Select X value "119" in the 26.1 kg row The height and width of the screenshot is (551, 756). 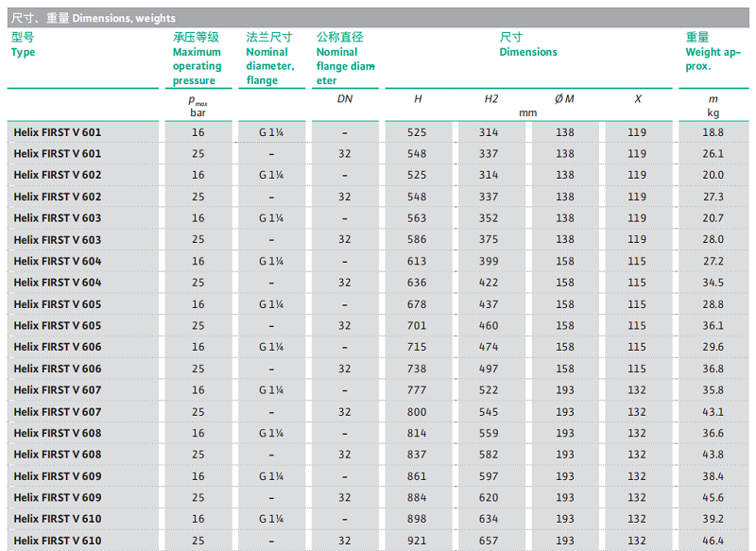click(x=637, y=154)
